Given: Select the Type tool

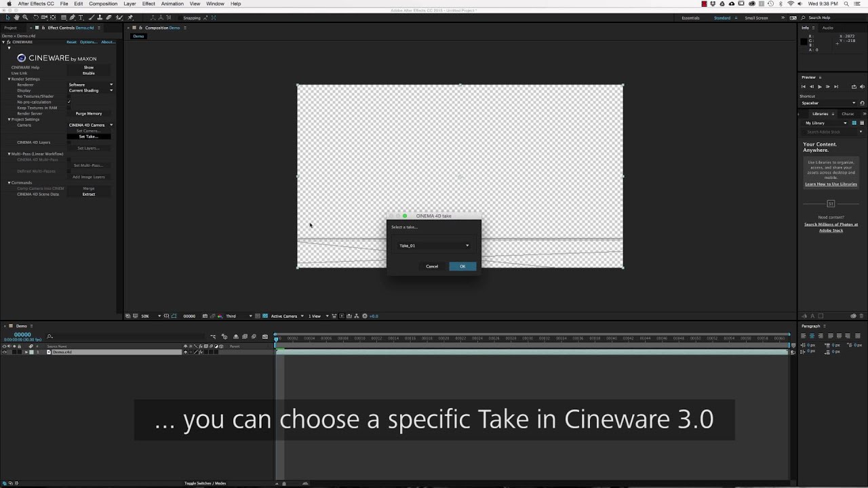Looking at the screenshot, I should pos(81,18).
